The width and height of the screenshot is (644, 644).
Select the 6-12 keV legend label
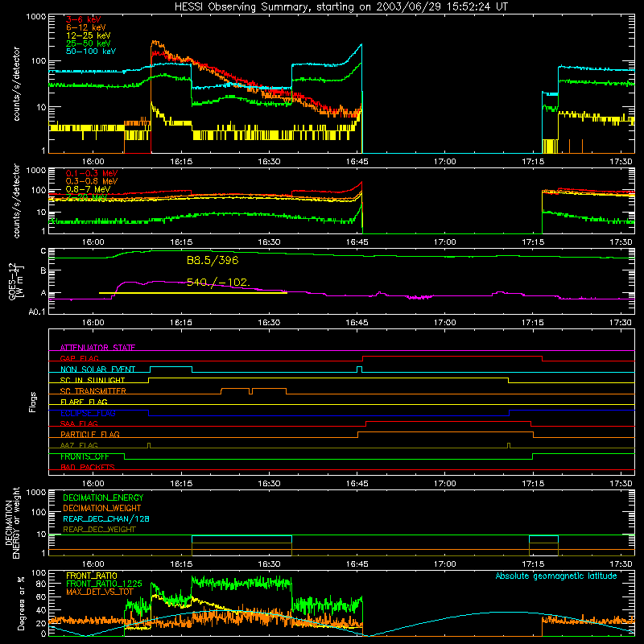(x=86, y=27)
